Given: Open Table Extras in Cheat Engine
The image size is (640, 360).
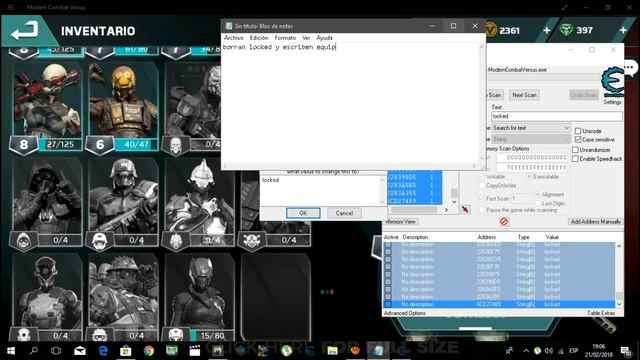Looking at the screenshot, I should 601,313.
